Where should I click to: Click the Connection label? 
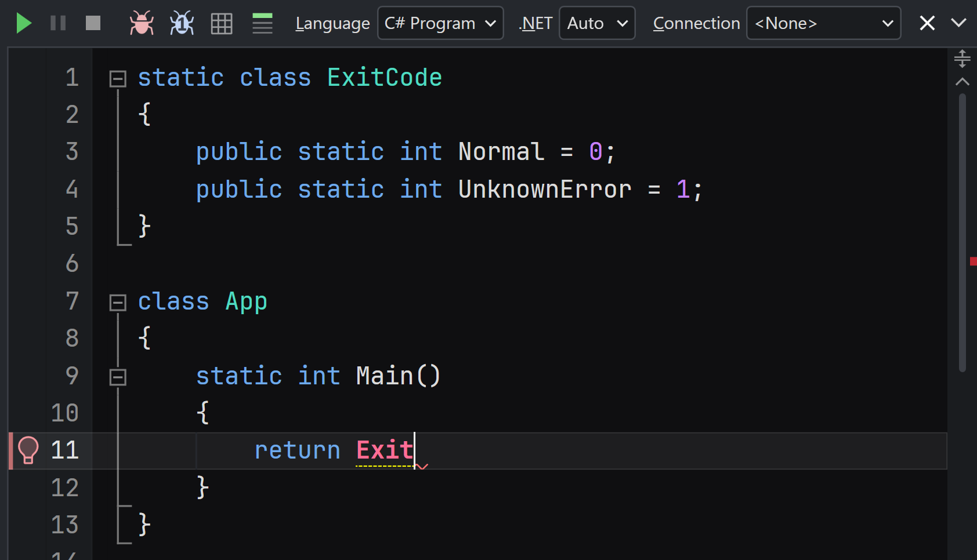pyautogui.click(x=696, y=23)
